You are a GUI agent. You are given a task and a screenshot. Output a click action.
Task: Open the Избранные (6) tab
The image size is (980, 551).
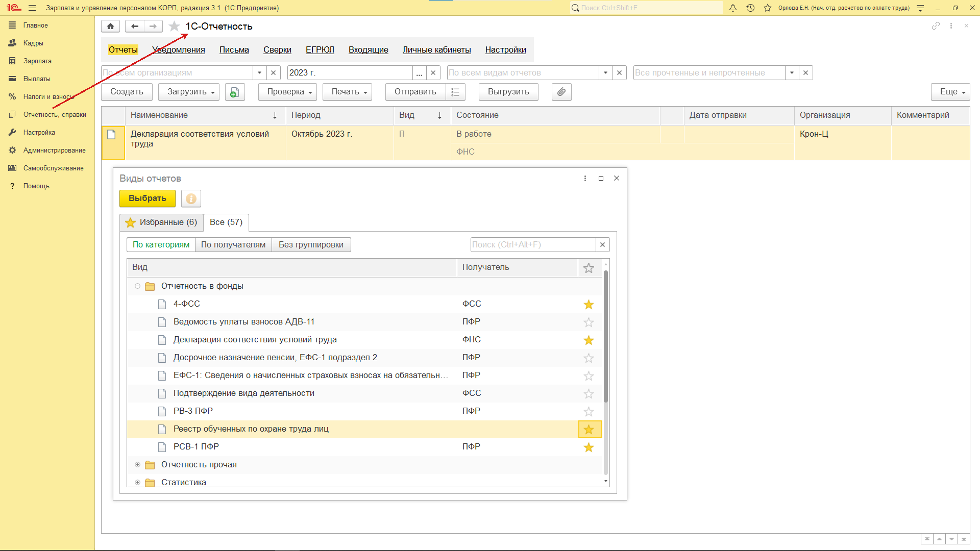[x=161, y=222]
